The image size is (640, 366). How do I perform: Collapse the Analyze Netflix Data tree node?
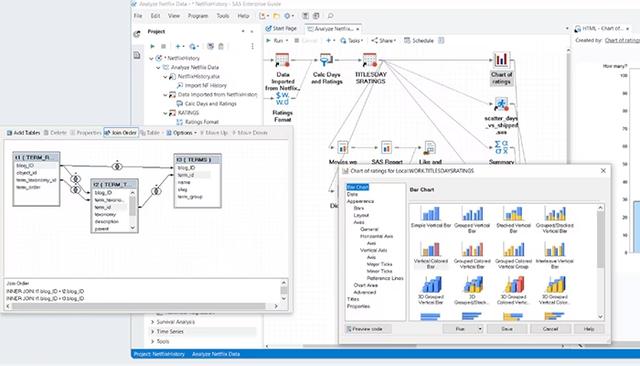158,67
